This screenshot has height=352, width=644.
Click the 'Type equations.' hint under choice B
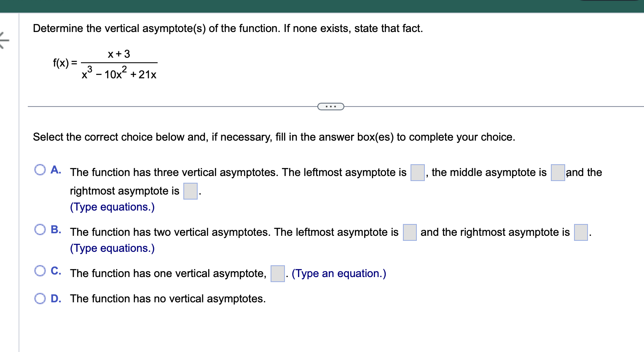click(112, 248)
